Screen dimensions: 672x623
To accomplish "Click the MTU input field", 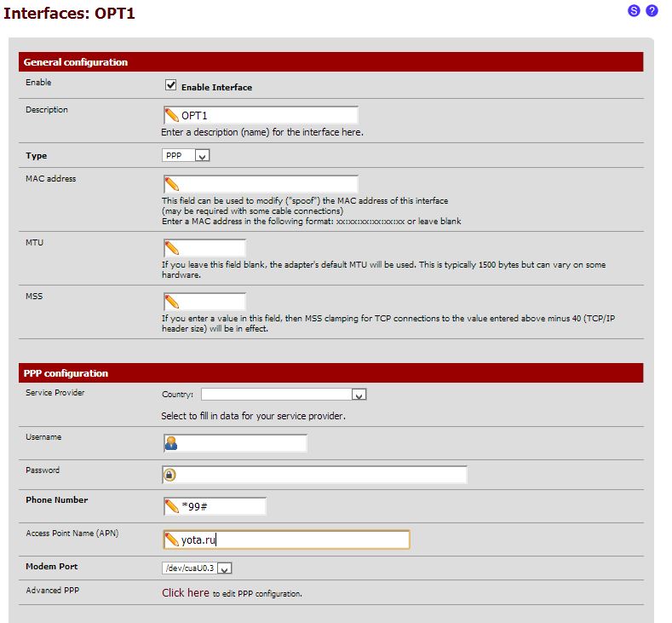I will [x=204, y=248].
